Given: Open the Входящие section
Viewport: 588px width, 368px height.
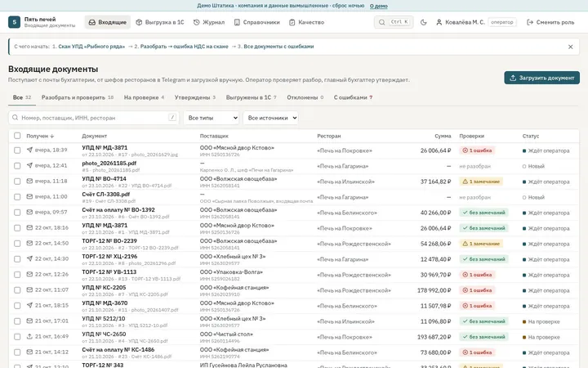Looking at the screenshot, I should (108, 22).
